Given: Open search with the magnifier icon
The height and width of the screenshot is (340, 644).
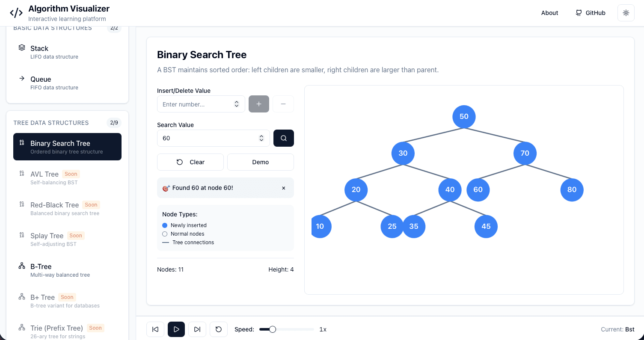Looking at the screenshot, I should [x=283, y=138].
